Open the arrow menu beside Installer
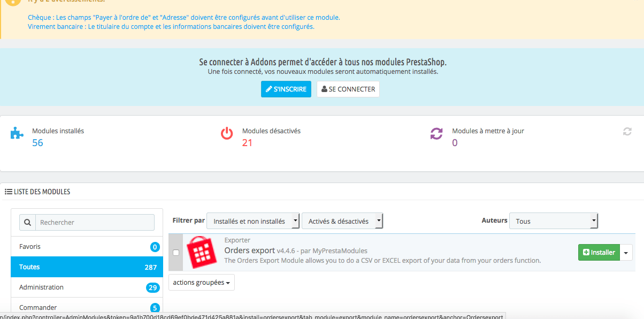The height and width of the screenshot is (319, 644). click(626, 253)
